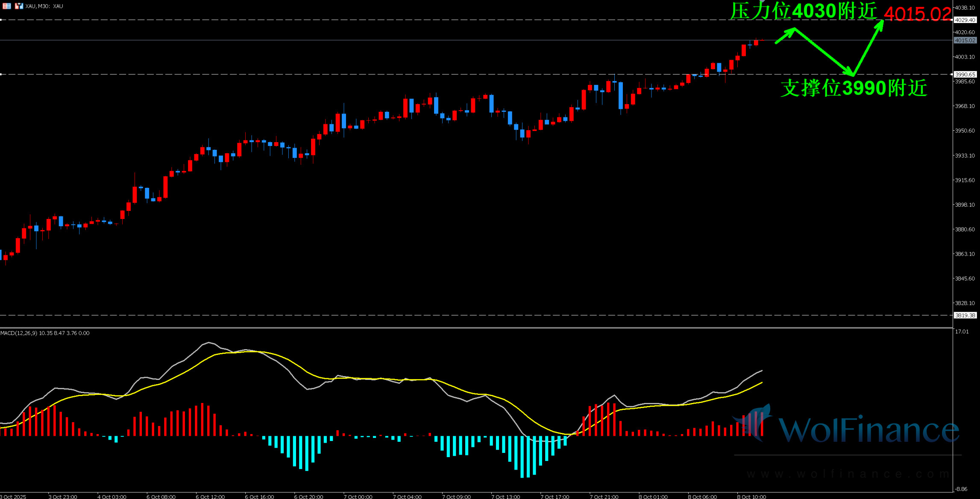Click the 4029.40 price label on axis
The height and width of the screenshot is (499, 980).
point(965,20)
